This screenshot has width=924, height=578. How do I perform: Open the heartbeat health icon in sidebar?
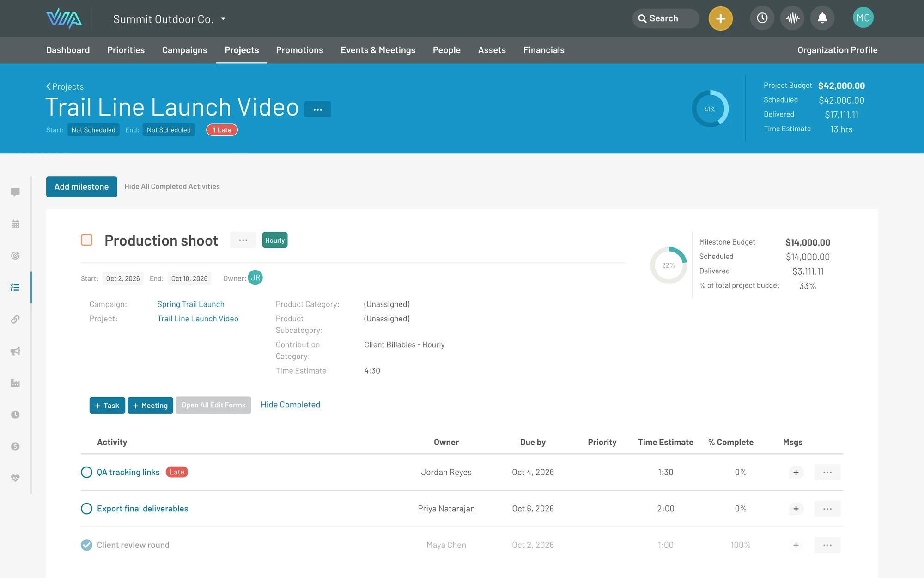[15, 478]
